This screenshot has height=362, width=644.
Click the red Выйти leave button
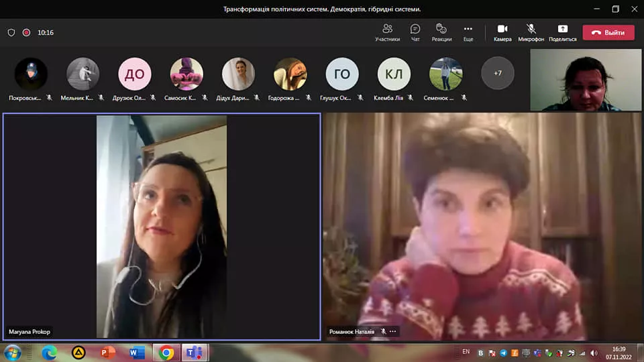[x=608, y=32]
